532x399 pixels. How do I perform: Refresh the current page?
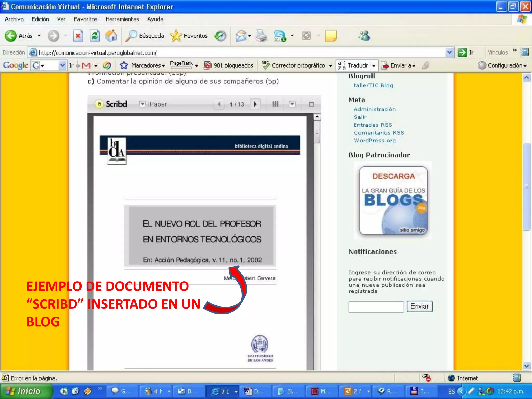point(95,36)
